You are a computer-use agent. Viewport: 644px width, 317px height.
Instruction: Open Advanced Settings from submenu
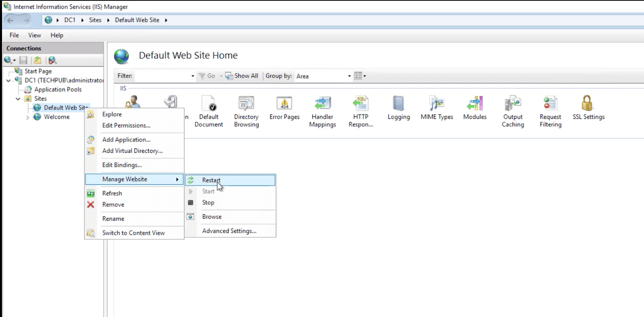coord(230,231)
